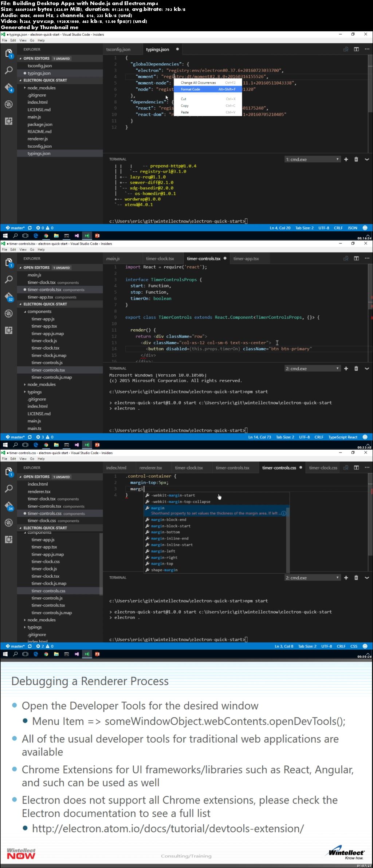Open Debug view in typings.json window
This screenshot has height=868, width=373.
point(8,104)
